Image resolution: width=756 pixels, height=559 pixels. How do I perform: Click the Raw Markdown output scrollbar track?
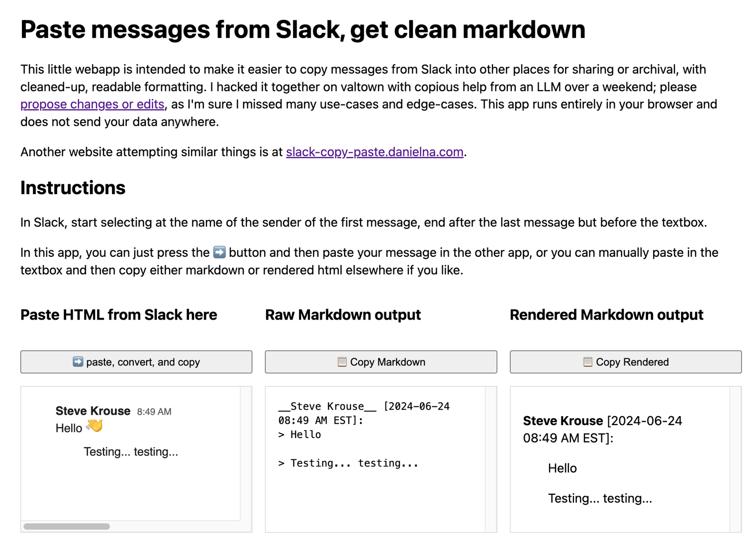[491, 459]
